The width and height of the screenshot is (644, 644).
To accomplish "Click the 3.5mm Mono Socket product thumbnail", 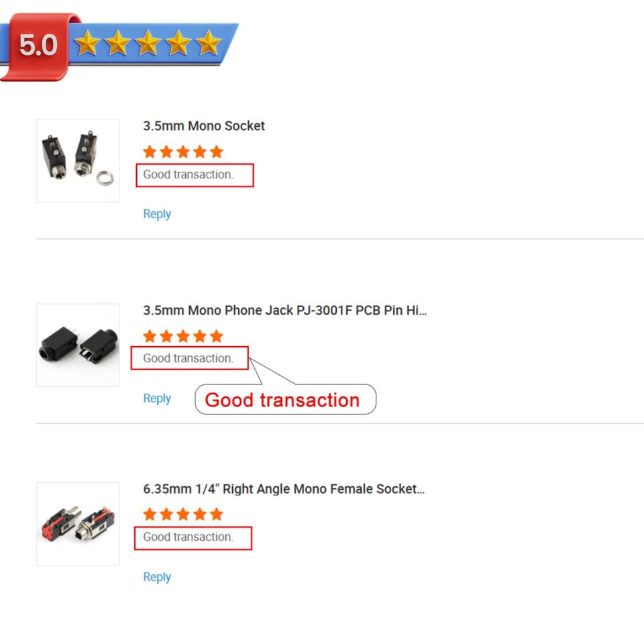I will [77, 160].
